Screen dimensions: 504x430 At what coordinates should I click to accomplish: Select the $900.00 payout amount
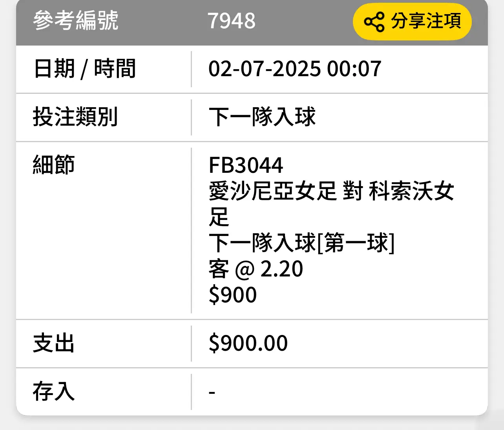tap(248, 343)
